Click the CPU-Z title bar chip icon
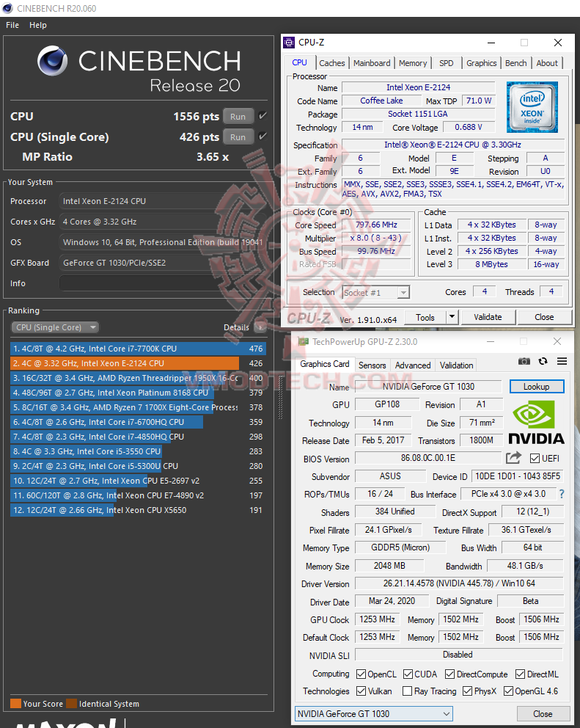 [289, 43]
